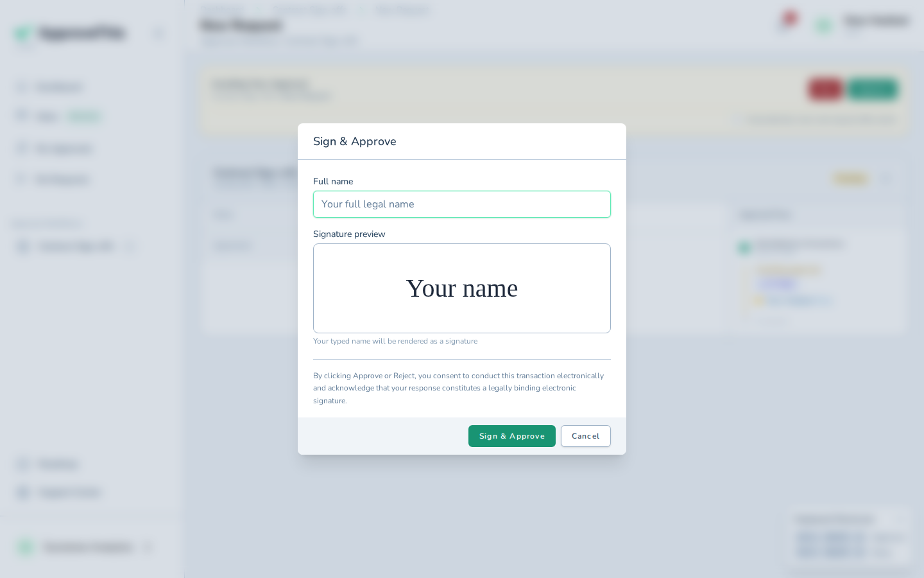Click the signature preview box
924x578 pixels.
(462, 288)
